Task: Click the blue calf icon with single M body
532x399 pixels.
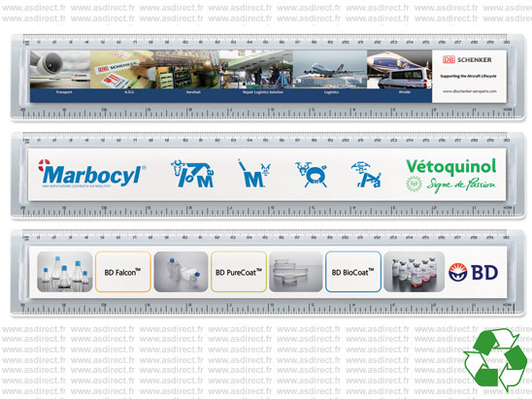Action: 253,174
